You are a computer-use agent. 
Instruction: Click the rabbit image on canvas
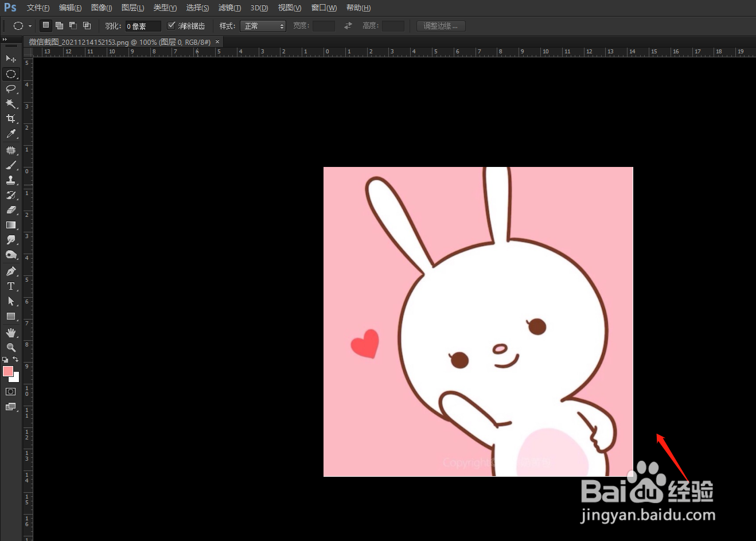click(x=478, y=322)
